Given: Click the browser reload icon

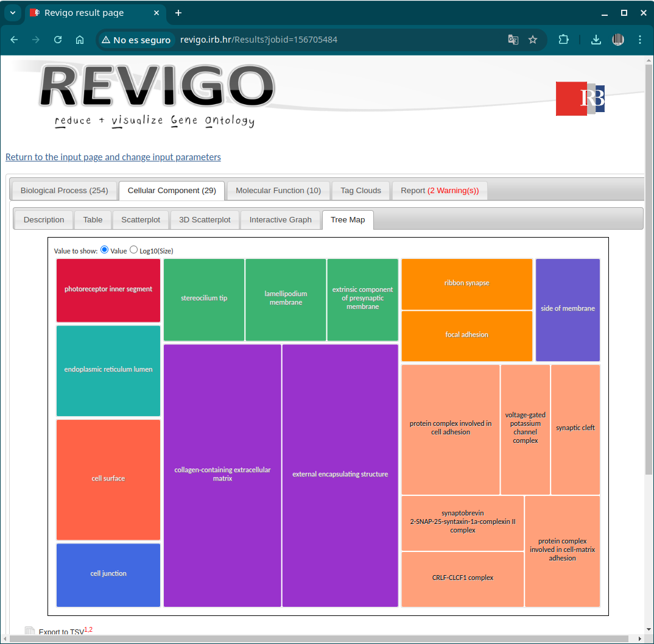Looking at the screenshot, I should (x=58, y=40).
